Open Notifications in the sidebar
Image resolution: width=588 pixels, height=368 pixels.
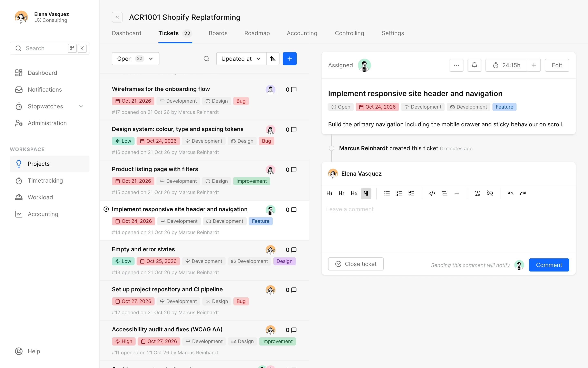[50, 90]
